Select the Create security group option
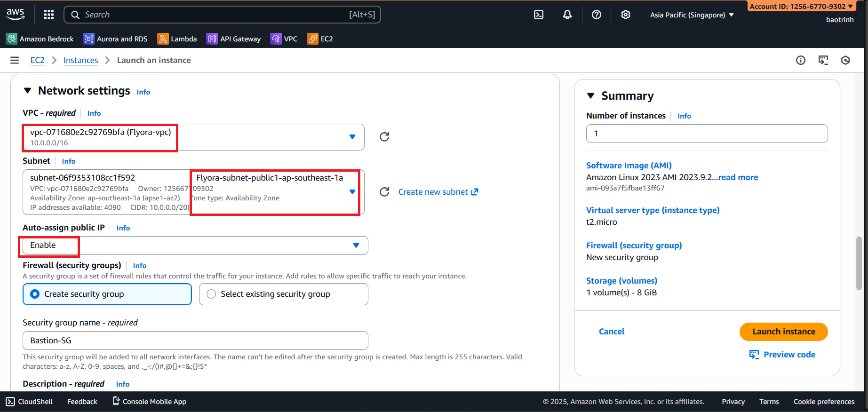Viewport: 868px width, 412px height. (x=35, y=294)
